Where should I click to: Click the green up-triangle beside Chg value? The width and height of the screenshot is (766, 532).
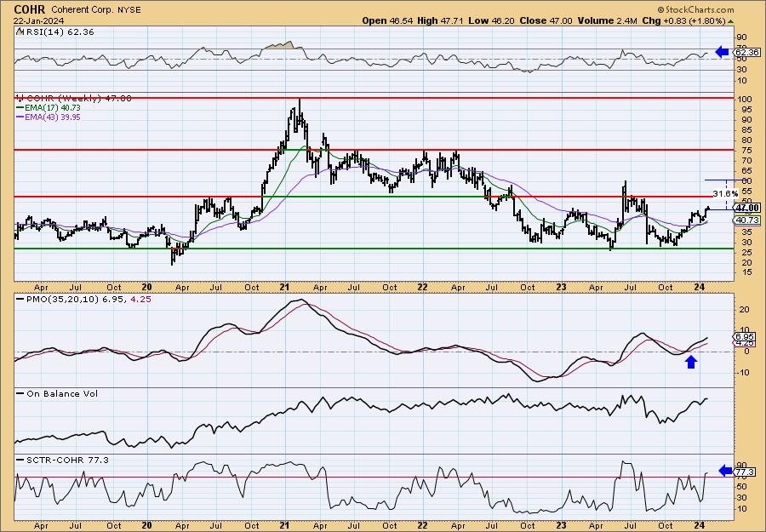(x=730, y=21)
